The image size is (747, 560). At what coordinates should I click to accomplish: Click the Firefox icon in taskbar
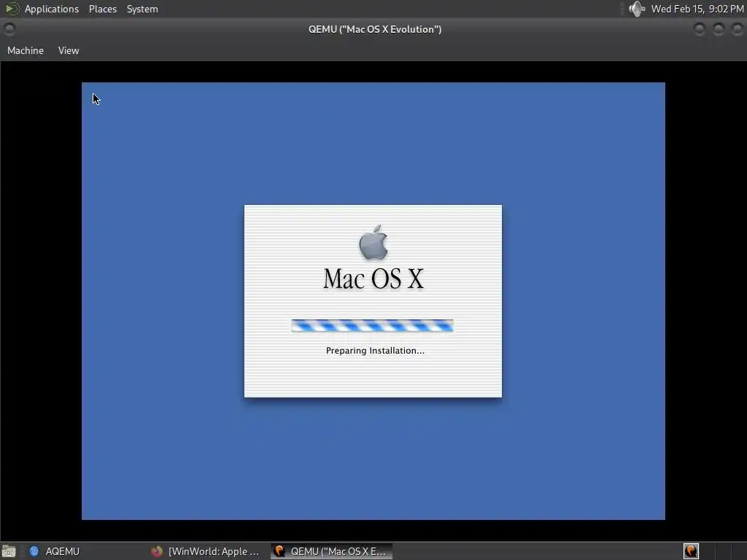[x=157, y=551]
